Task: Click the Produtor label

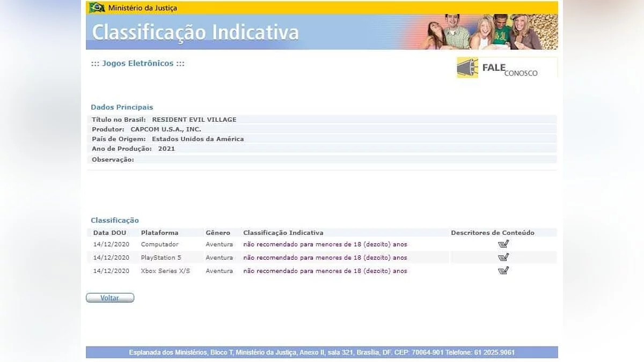Action: click(108, 129)
